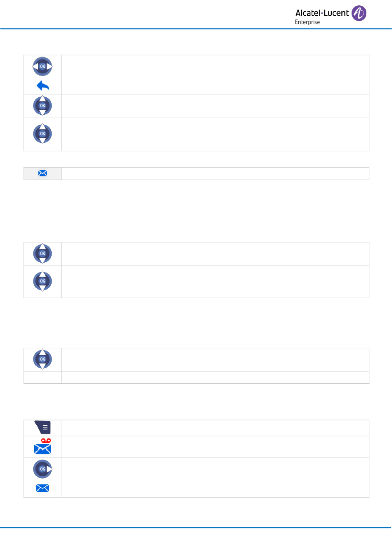
Task: Click the small envelope in the gray cell
Action: (x=43, y=173)
